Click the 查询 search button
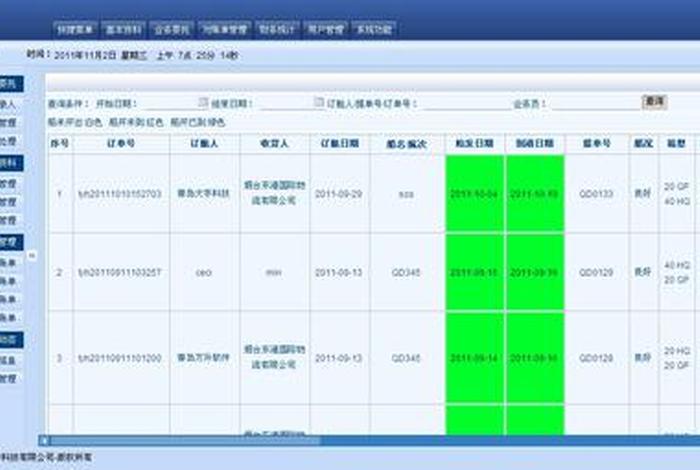 (654, 102)
